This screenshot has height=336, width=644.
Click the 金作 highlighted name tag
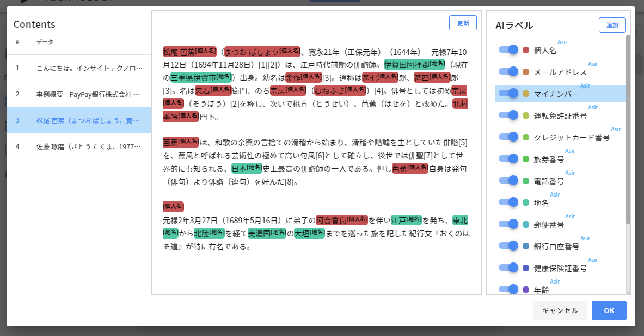pyautogui.click(x=304, y=77)
